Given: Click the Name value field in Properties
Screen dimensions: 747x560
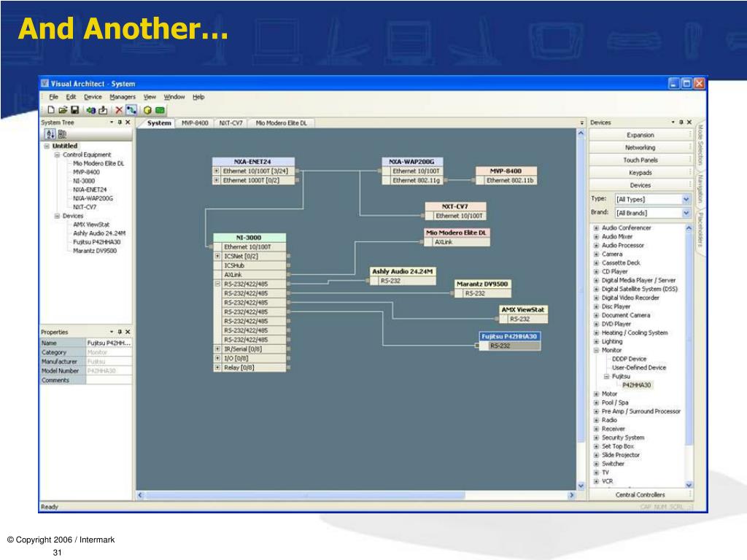Looking at the screenshot, I should [x=109, y=343].
